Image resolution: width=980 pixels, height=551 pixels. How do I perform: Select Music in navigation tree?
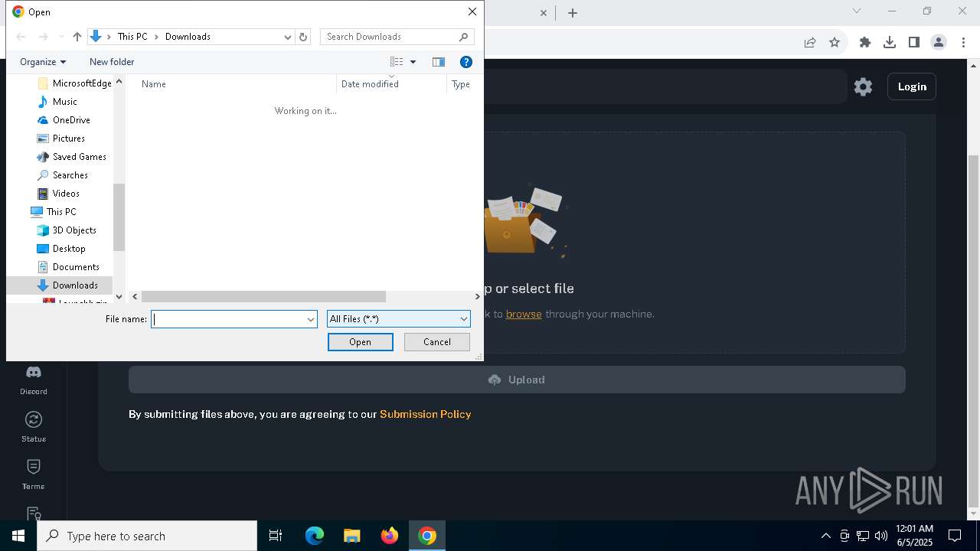coord(57,102)
